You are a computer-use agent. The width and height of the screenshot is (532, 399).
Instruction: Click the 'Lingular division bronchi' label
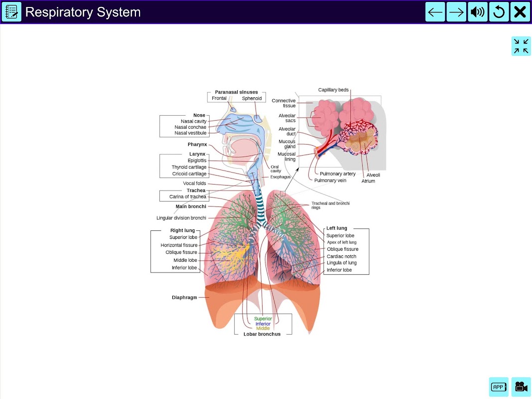(181, 217)
